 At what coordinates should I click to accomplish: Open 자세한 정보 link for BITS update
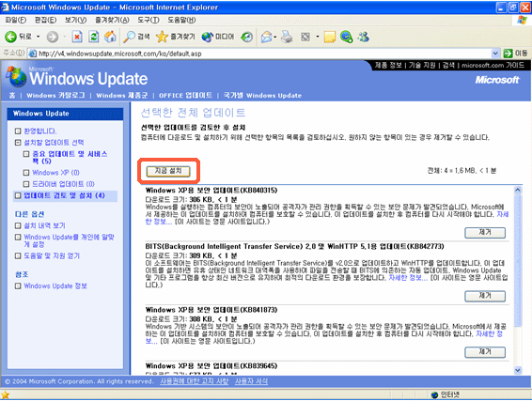[408, 278]
